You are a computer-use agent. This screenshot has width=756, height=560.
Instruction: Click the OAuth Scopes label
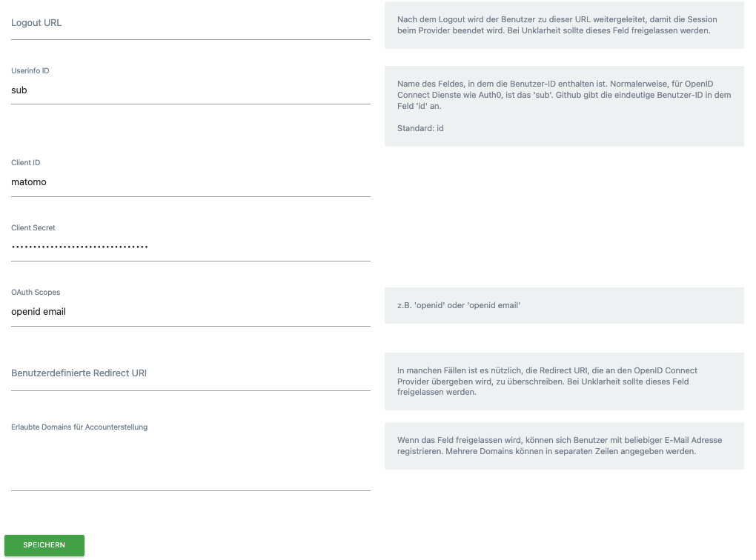[x=36, y=292]
